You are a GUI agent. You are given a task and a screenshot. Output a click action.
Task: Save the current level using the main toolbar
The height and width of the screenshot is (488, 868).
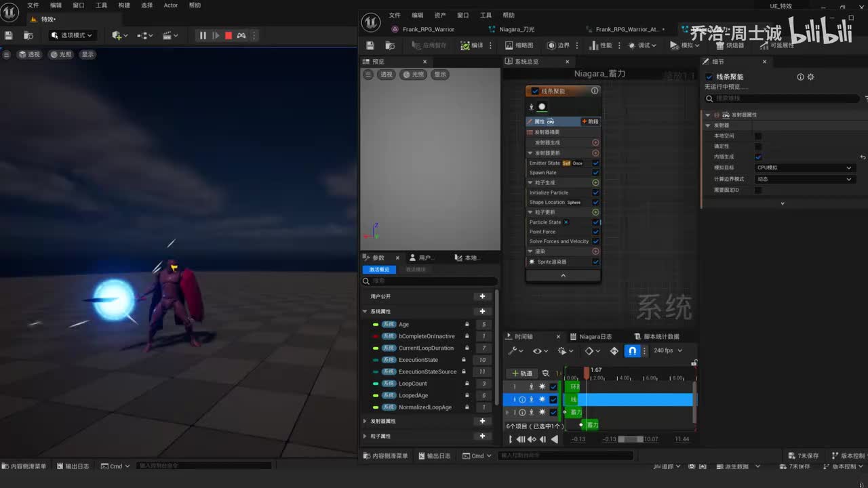tap(9, 35)
